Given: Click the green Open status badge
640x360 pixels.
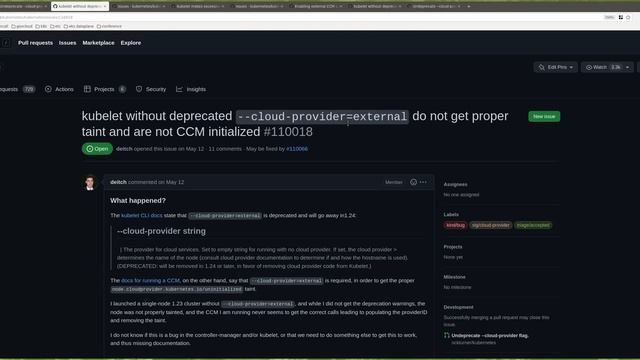Looking at the screenshot, I should click(x=97, y=149).
